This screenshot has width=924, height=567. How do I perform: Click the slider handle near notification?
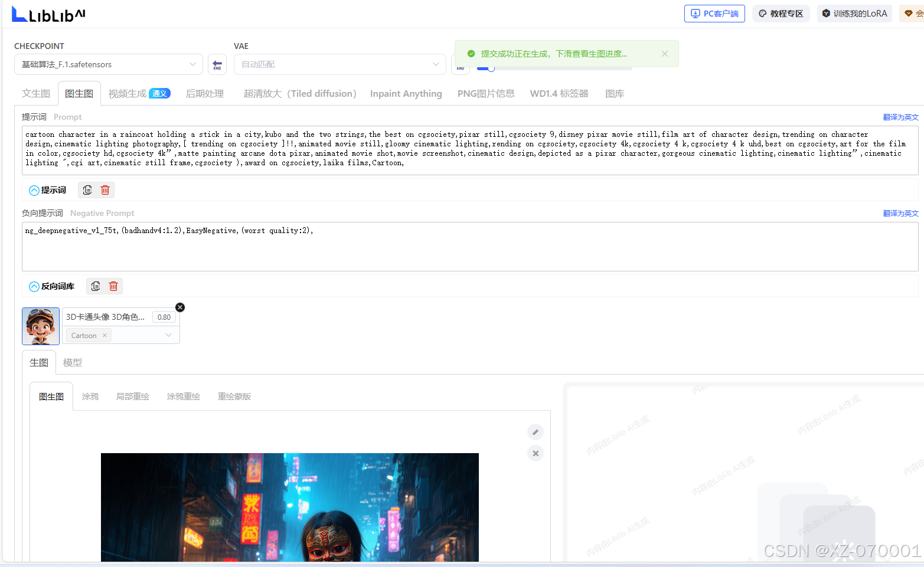[x=491, y=68]
